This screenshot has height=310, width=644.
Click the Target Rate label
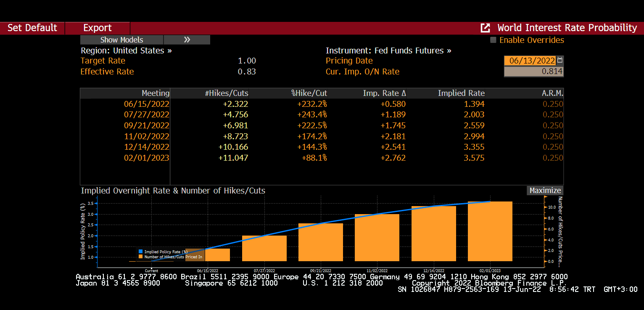[103, 61]
